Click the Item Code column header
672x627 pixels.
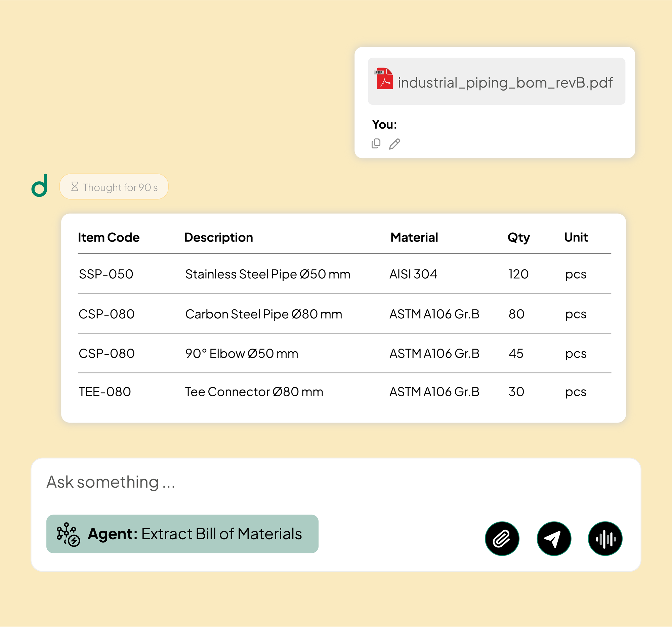click(x=109, y=237)
